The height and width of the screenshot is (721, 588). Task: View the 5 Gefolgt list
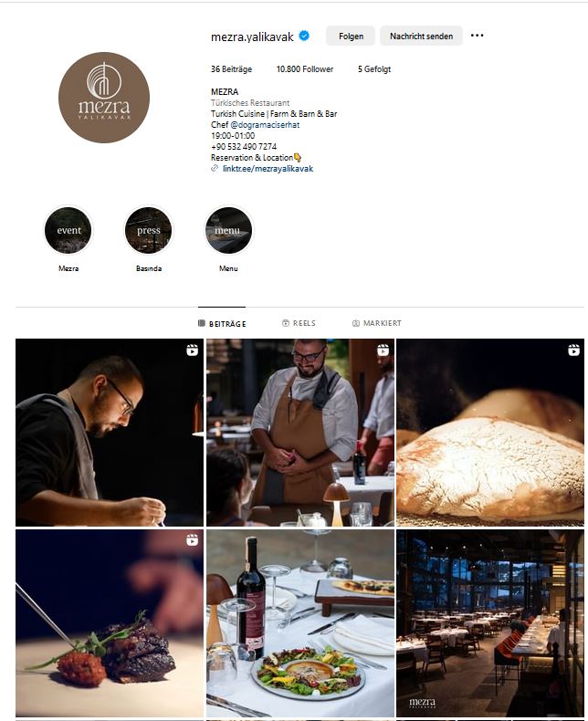374,69
